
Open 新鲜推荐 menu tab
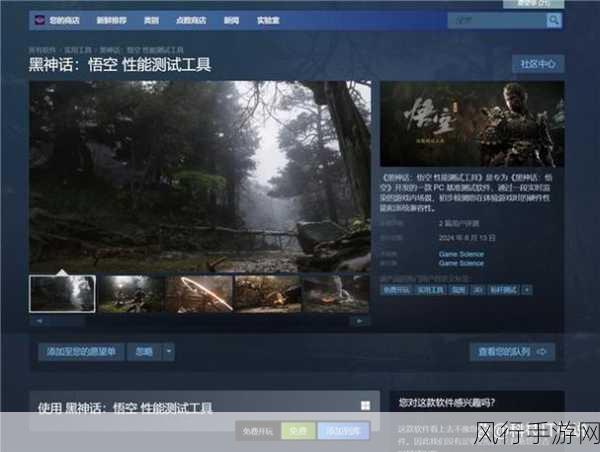click(111, 20)
